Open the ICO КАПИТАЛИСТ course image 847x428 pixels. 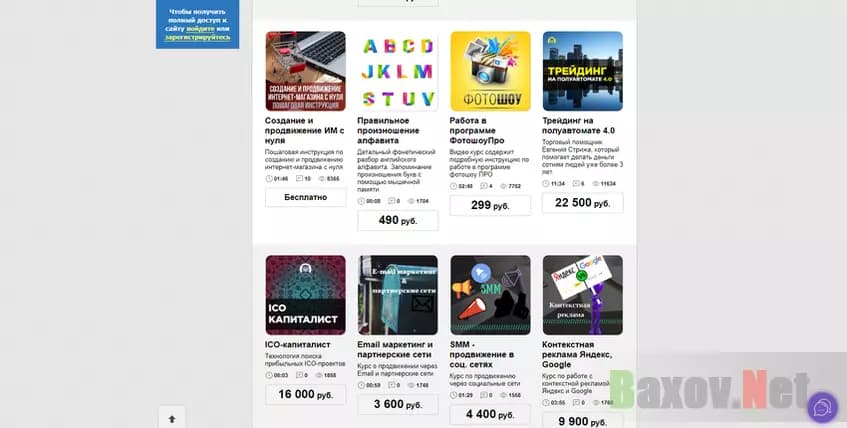[x=305, y=295]
